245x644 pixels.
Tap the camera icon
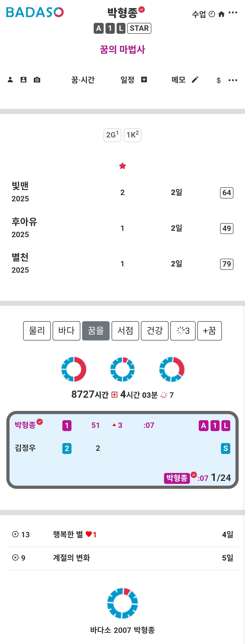pos(37,80)
